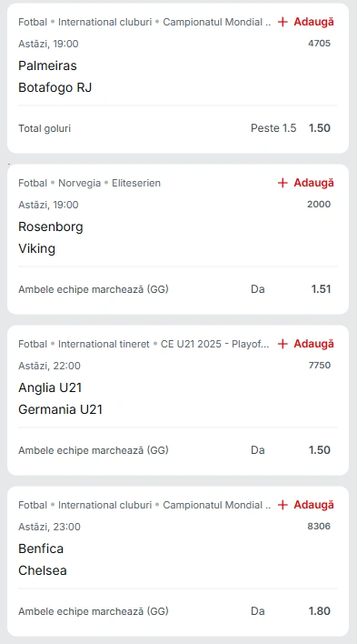357x644 pixels.
Task: Open the Viking team name
Action: (37, 248)
